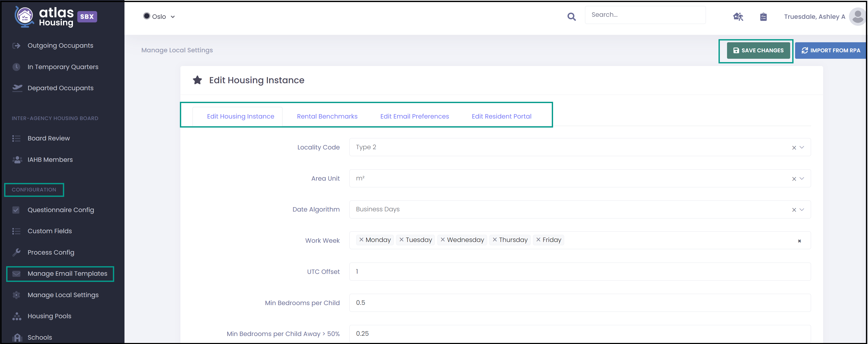Remove Tuesday from Work Week

[x=401, y=240]
